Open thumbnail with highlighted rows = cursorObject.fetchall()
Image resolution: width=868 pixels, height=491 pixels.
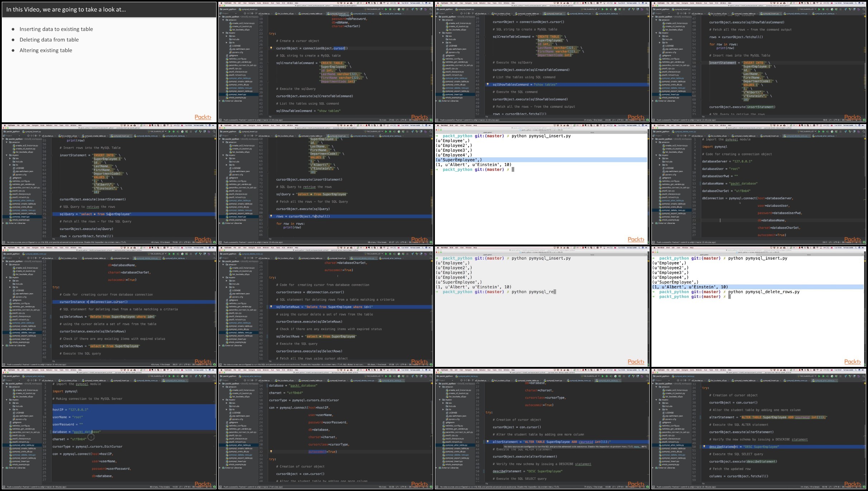326,184
